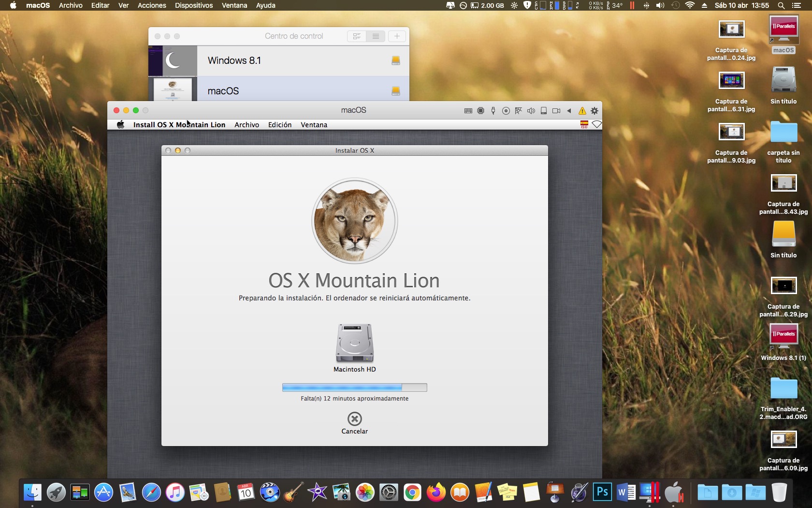This screenshot has height=508, width=812.
Task: Click the guest Apple menu logo
Action: [x=121, y=124]
